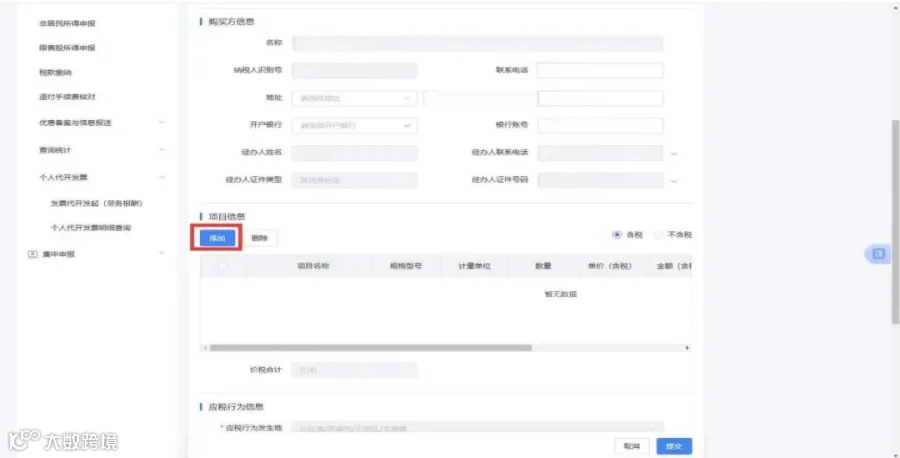
Task: Click the table scrollbar left arrow
Action: [x=205, y=348]
